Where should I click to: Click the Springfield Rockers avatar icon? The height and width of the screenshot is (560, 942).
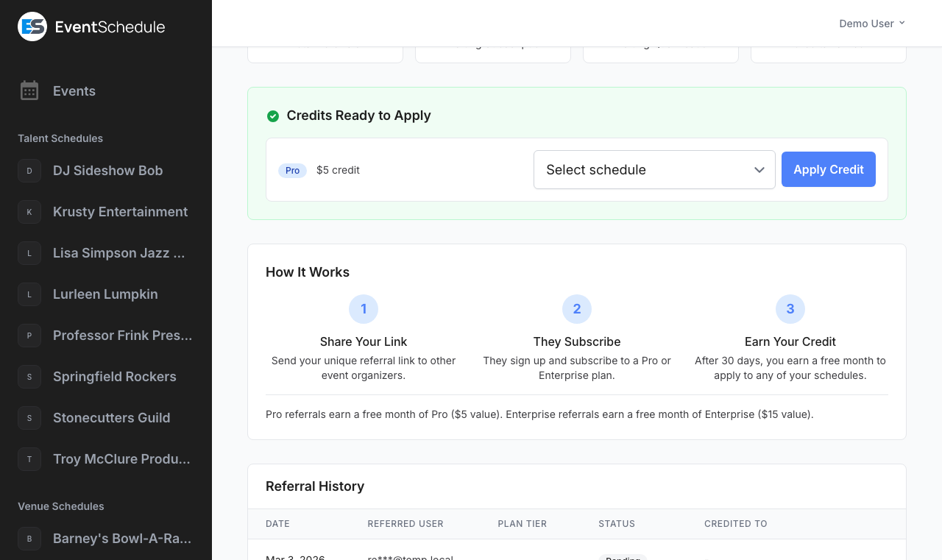coord(29,377)
